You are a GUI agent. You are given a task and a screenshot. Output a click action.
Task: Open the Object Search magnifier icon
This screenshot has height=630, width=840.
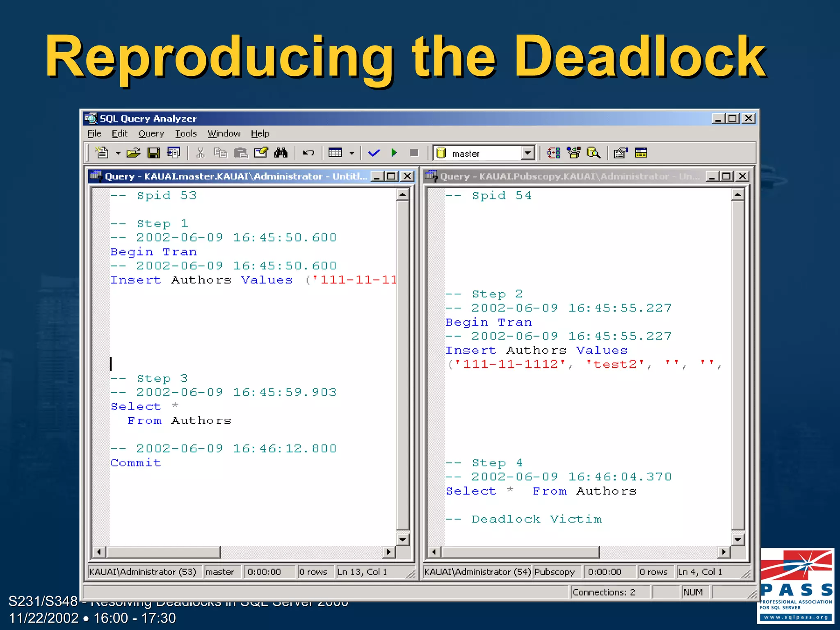pyautogui.click(x=593, y=153)
